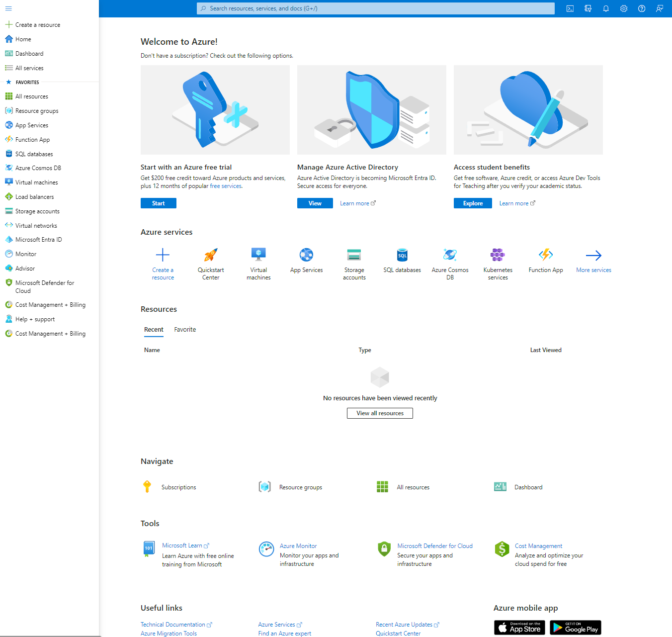
Task: Sort by the Name column header
Action: 152,350
